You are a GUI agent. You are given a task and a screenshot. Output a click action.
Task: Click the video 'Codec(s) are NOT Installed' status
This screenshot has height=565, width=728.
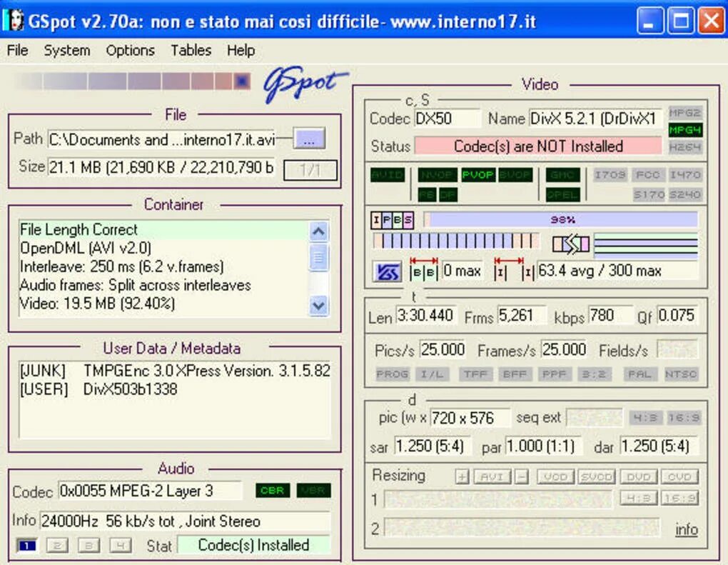click(538, 146)
